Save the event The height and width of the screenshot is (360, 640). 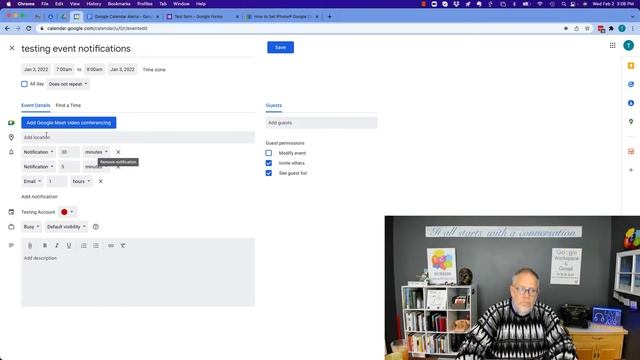coord(280,47)
